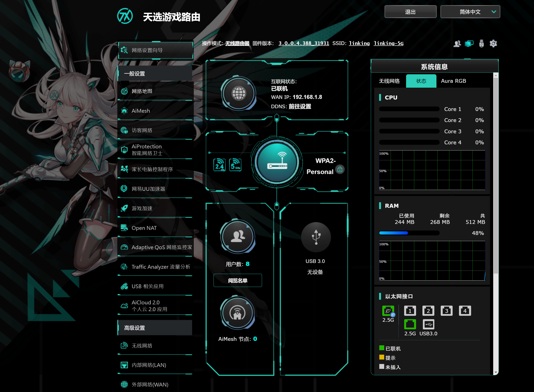Click the USB3.0 port icon
This screenshot has height=392, width=534.
[x=429, y=324]
